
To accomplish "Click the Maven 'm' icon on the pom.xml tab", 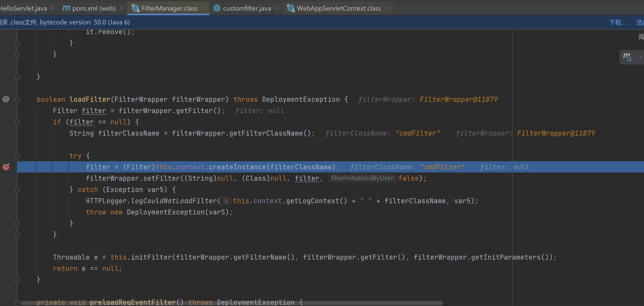I will pyautogui.click(x=66, y=8).
